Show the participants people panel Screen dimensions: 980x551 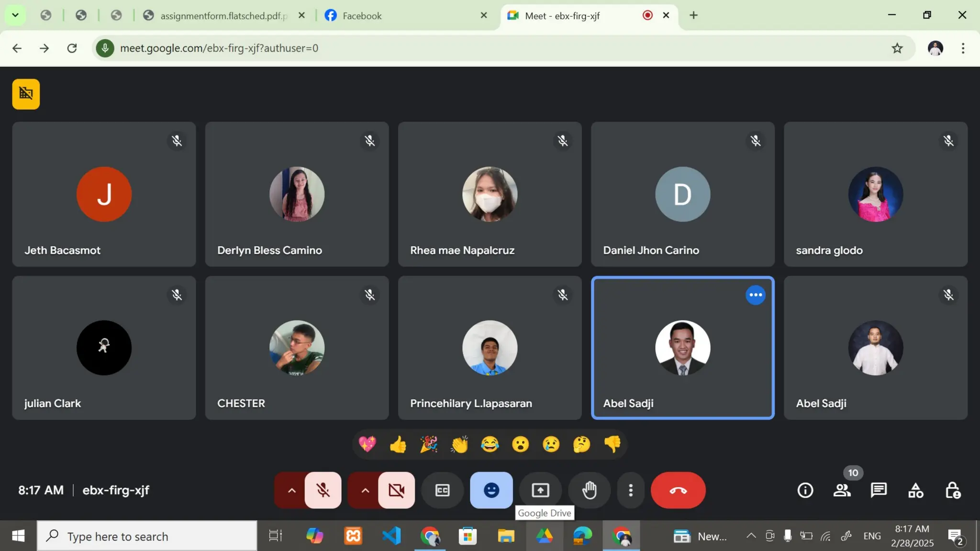tap(842, 490)
